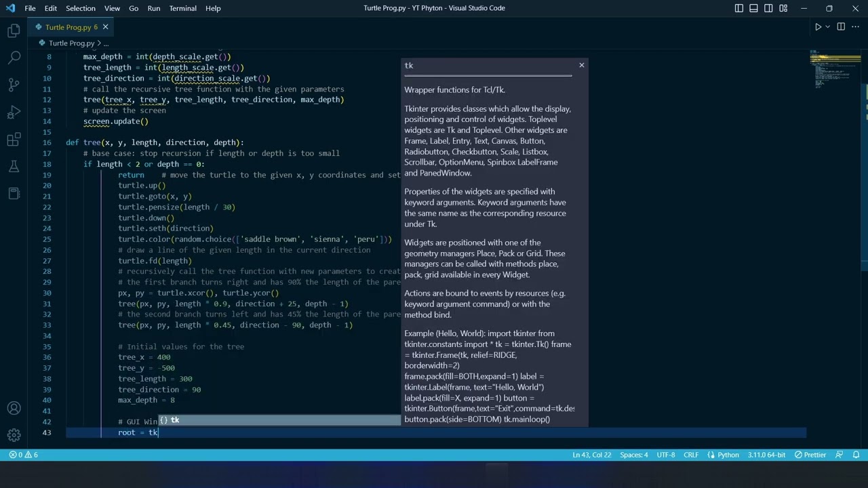The height and width of the screenshot is (488, 868).
Task: Open the Help menu
Action: tap(213, 8)
